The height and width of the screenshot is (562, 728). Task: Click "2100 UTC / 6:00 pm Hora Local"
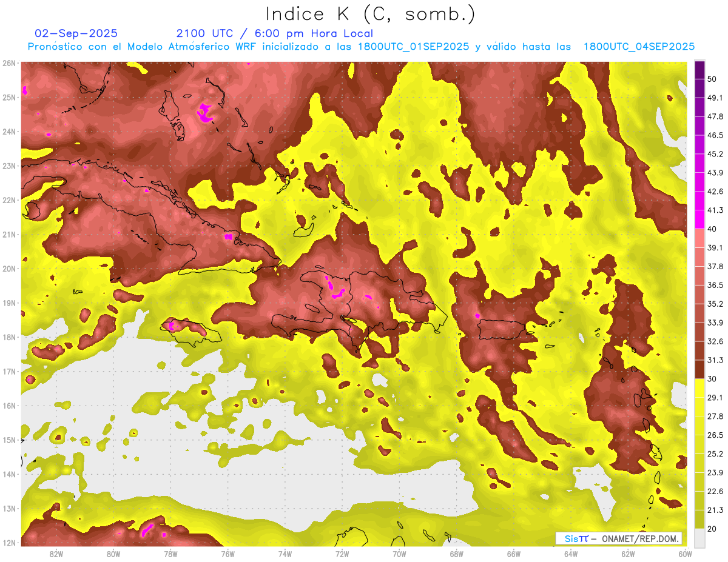[275, 33]
